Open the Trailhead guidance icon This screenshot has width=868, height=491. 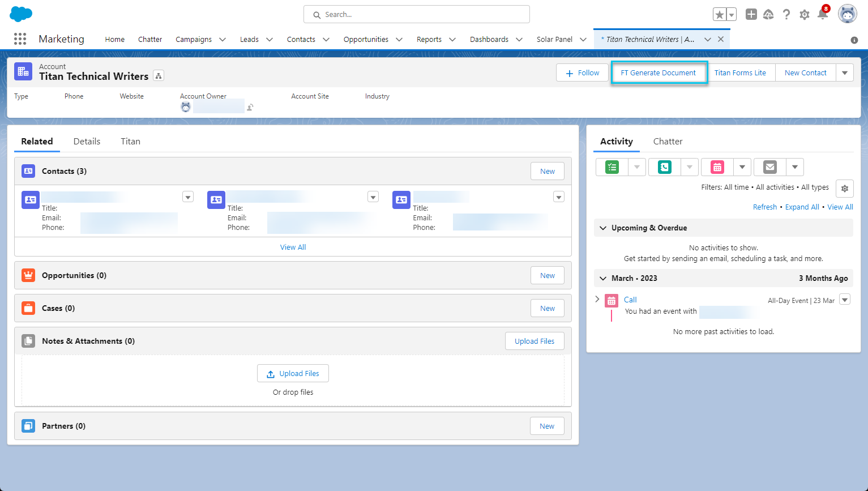tap(768, 15)
